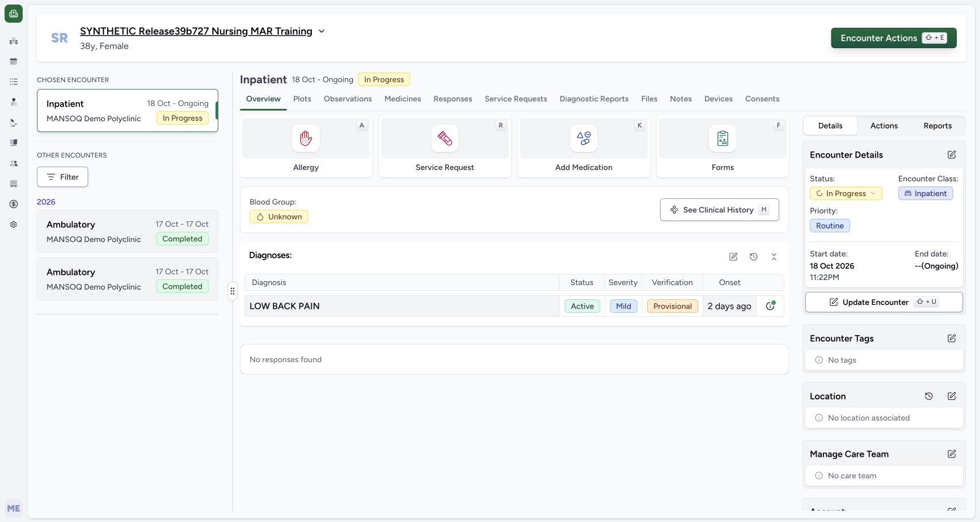Image resolution: width=980 pixels, height=522 pixels.
Task: Collapse the Diagnoses section
Action: (774, 257)
